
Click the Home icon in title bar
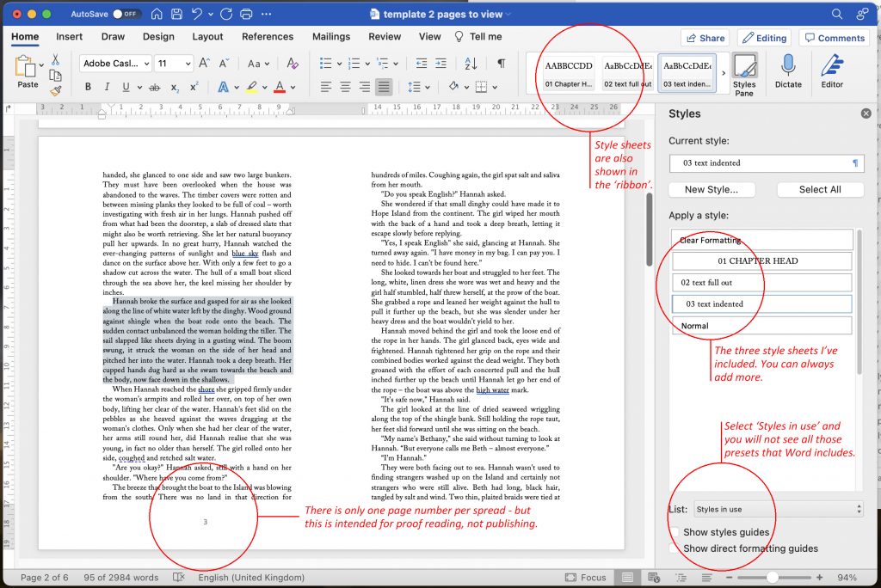tap(157, 14)
